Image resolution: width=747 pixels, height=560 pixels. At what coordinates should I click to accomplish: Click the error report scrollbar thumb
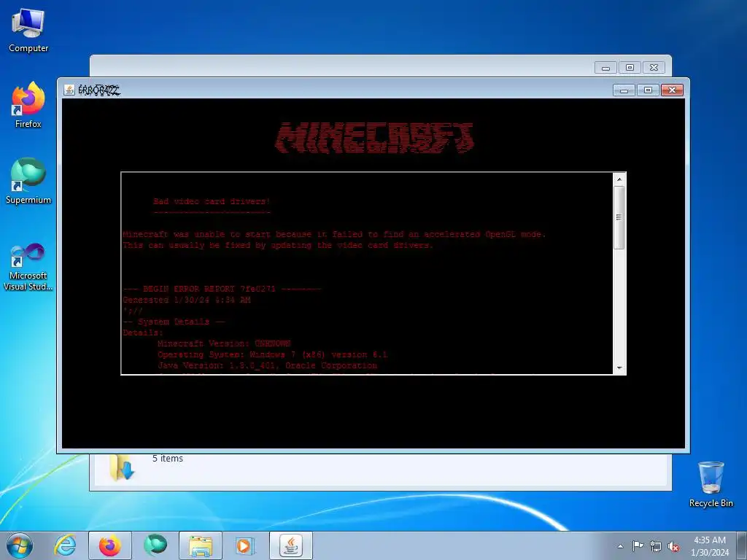619,217
